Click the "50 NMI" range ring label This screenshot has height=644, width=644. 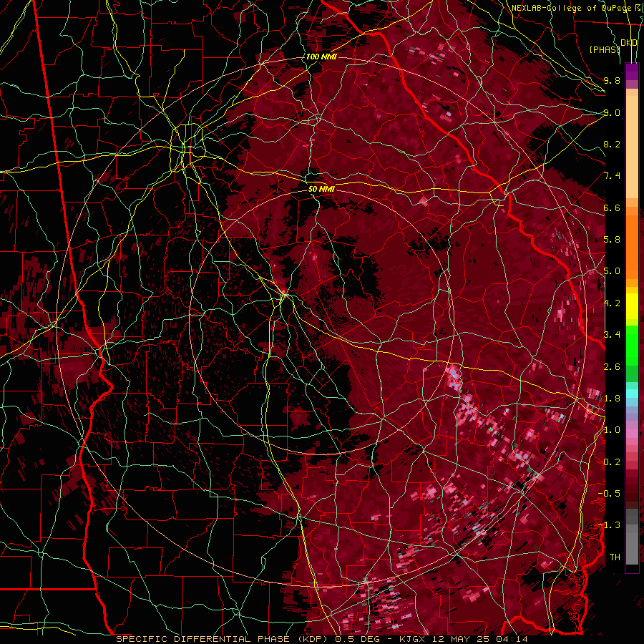click(x=321, y=189)
